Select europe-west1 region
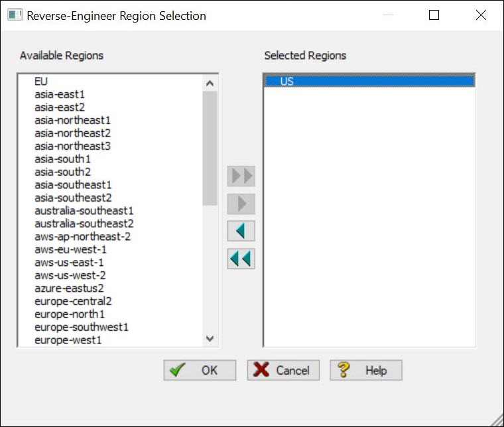 [68, 340]
